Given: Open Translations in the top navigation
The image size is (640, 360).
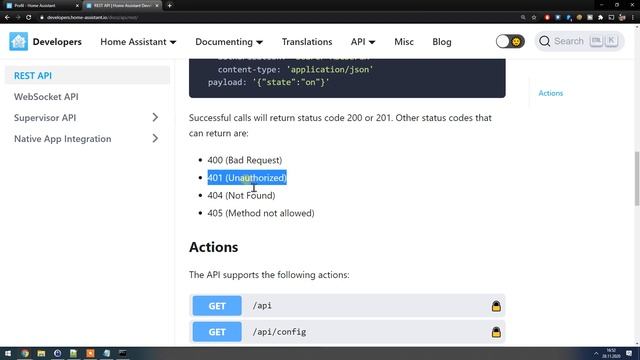Looking at the screenshot, I should coord(307,42).
